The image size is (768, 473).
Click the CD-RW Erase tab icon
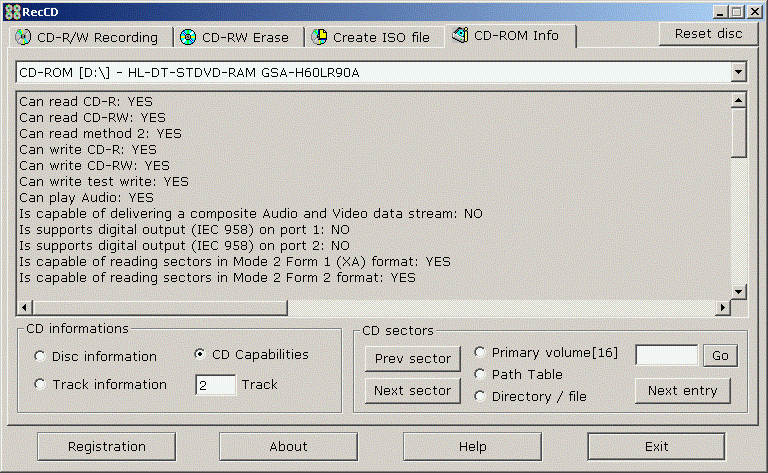[188, 38]
